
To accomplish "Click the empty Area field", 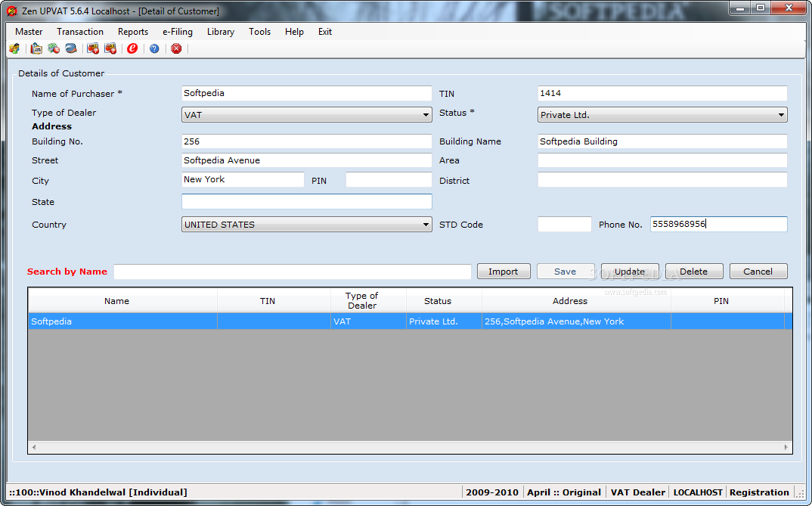I will [x=662, y=160].
